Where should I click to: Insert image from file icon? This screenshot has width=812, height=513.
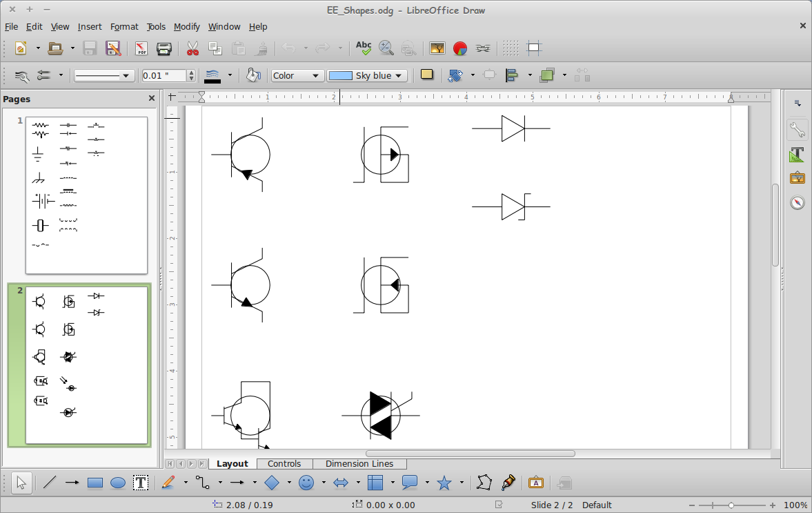click(437, 48)
